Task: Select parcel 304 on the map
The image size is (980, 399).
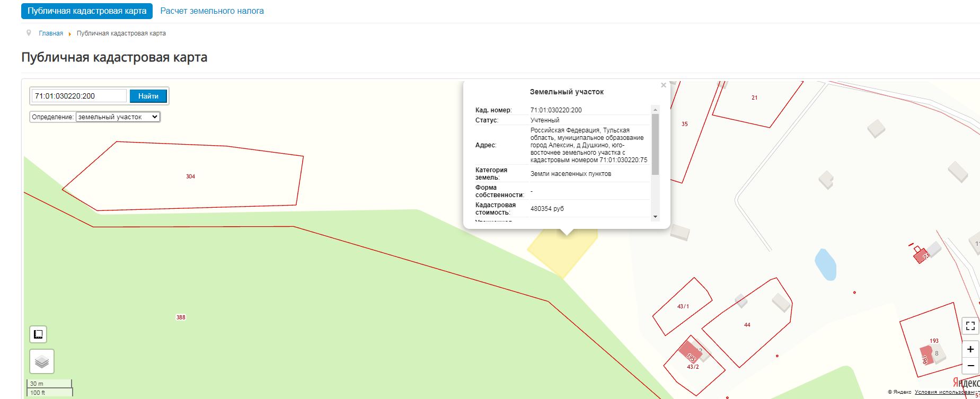Action: click(190, 176)
